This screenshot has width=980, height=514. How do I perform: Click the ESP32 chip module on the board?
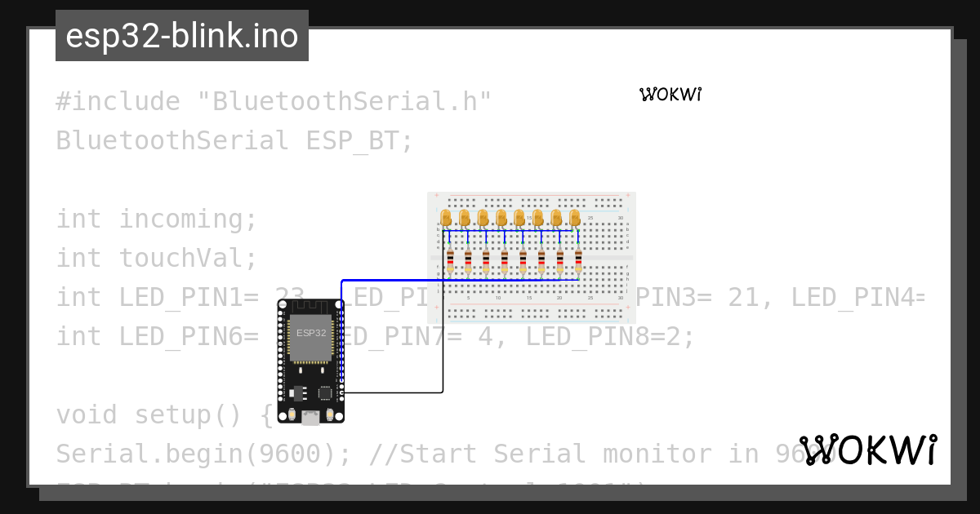(311, 336)
